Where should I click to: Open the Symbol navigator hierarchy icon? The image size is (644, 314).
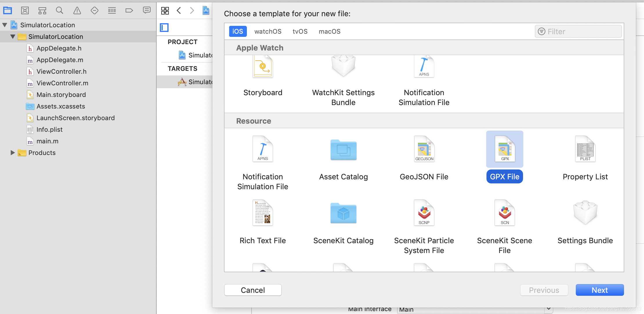click(x=42, y=11)
